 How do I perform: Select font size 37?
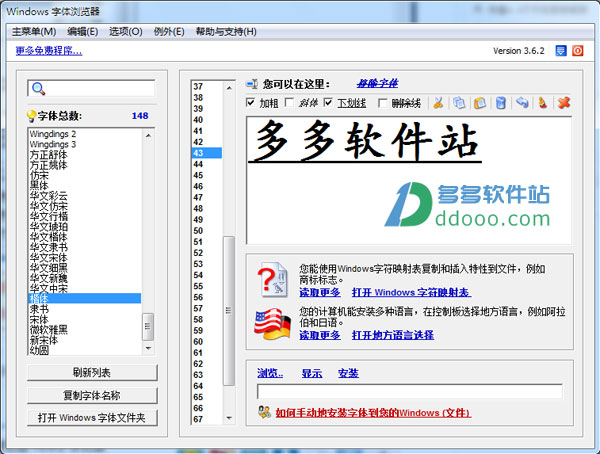tap(198, 87)
